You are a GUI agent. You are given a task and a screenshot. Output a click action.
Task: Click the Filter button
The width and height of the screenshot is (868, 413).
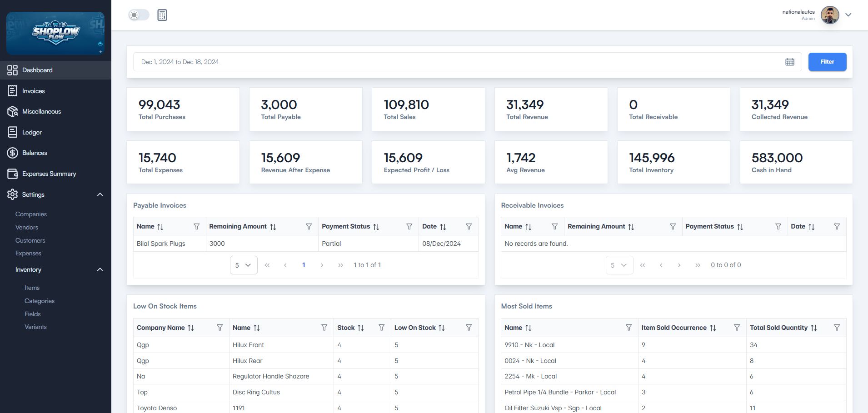827,62
